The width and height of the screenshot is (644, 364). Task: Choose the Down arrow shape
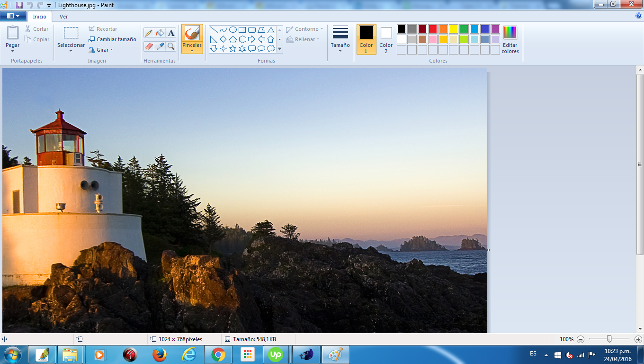214,48
